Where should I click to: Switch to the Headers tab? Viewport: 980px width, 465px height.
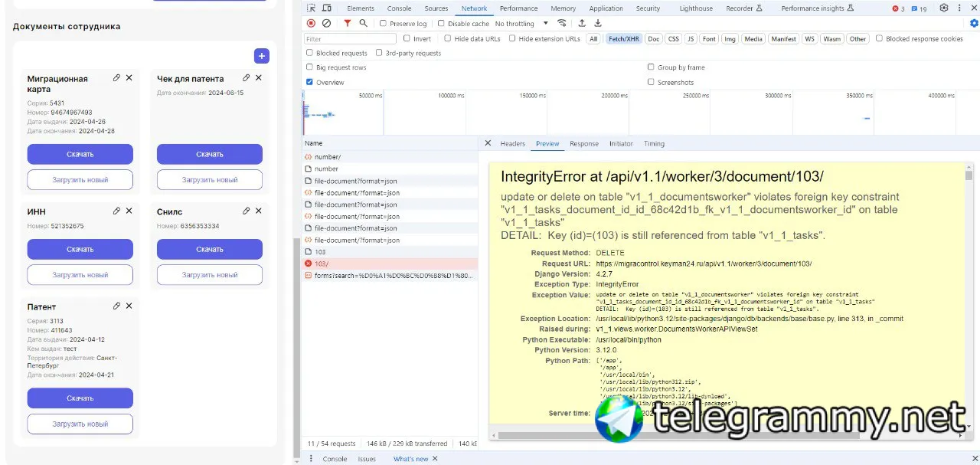(513, 143)
